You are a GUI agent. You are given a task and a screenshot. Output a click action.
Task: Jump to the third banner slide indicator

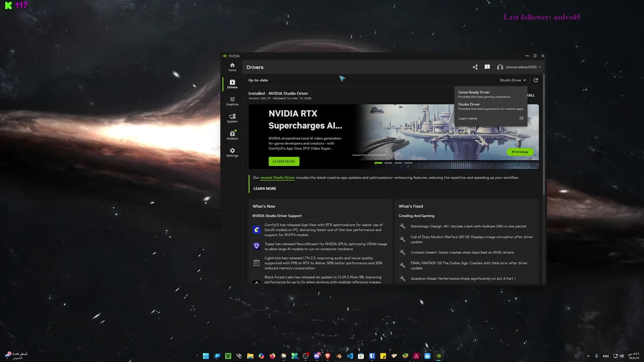pos(398,163)
